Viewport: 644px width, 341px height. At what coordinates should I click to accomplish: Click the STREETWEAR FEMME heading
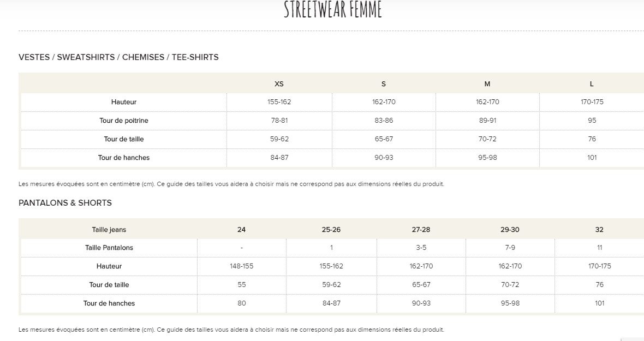(x=333, y=9)
